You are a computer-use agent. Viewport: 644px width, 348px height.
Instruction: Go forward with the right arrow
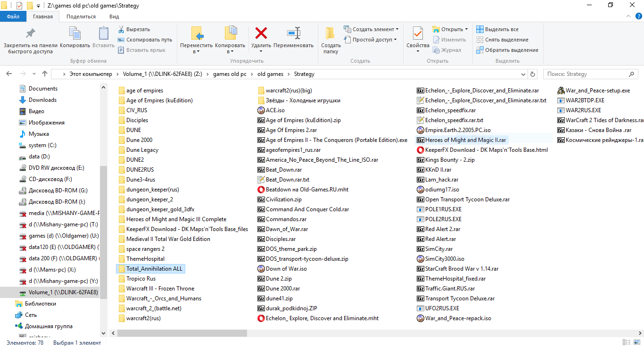23,74
